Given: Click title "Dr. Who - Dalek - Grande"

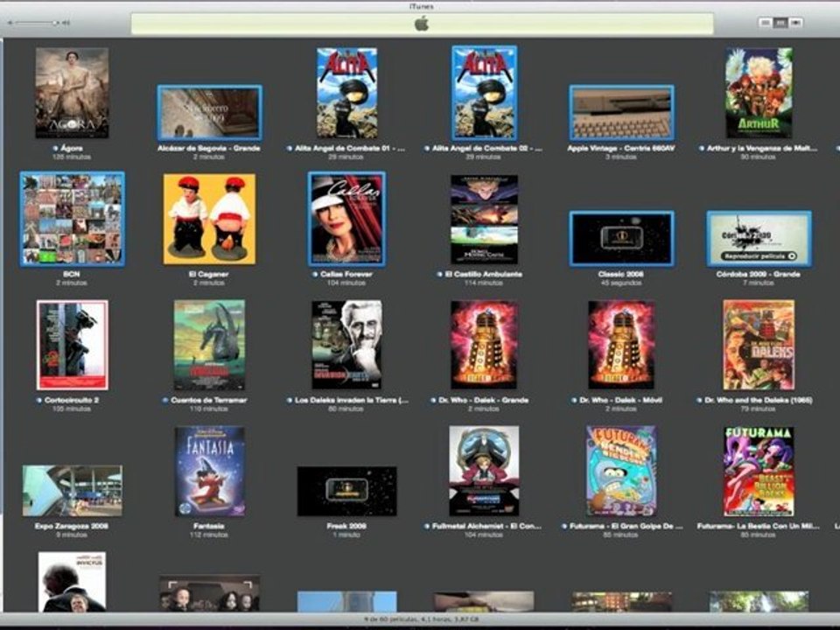Looking at the screenshot, I should (x=484, y=400).
